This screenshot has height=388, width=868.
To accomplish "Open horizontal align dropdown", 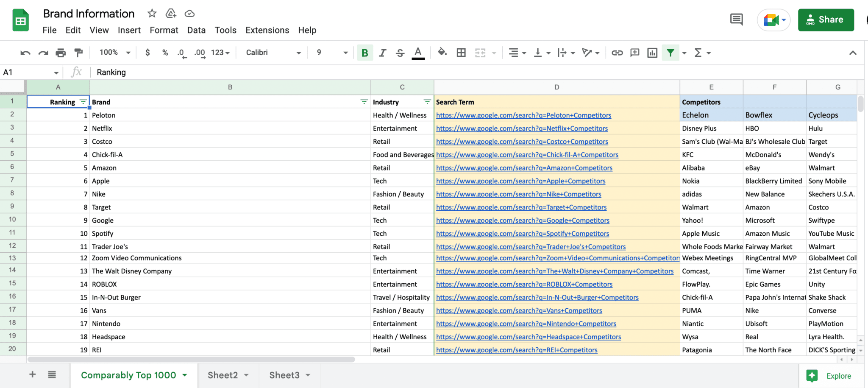I will 517,53.
